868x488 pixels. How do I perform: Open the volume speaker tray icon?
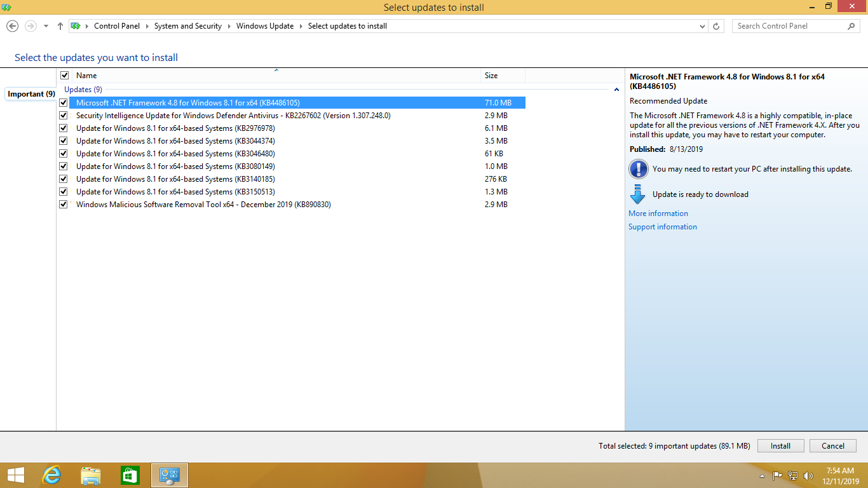click(808, 475)
